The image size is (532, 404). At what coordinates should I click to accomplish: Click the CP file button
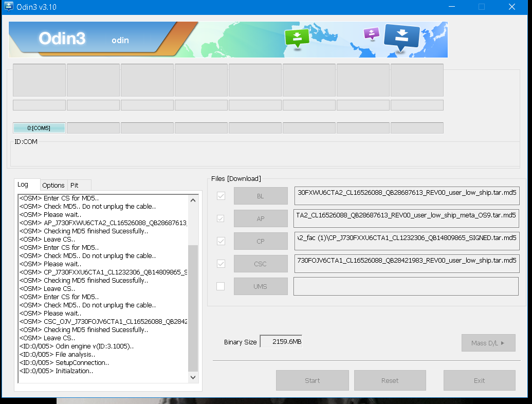(261, 241)
